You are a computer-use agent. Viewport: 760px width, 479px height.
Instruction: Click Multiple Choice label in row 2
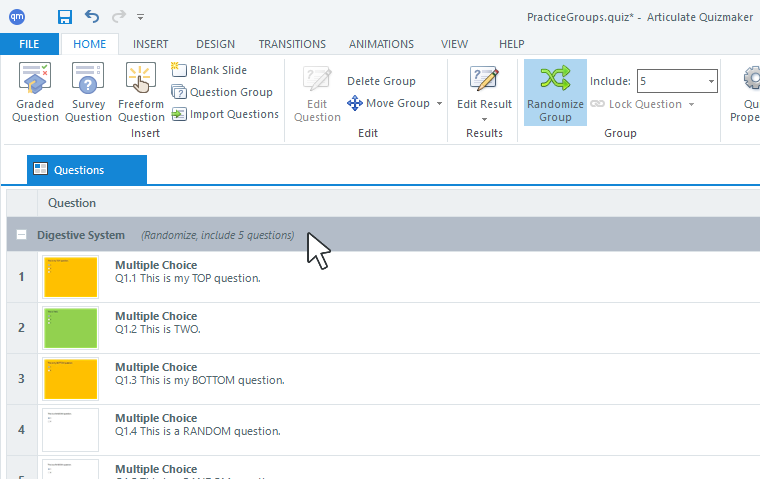(x=156, y=316)
